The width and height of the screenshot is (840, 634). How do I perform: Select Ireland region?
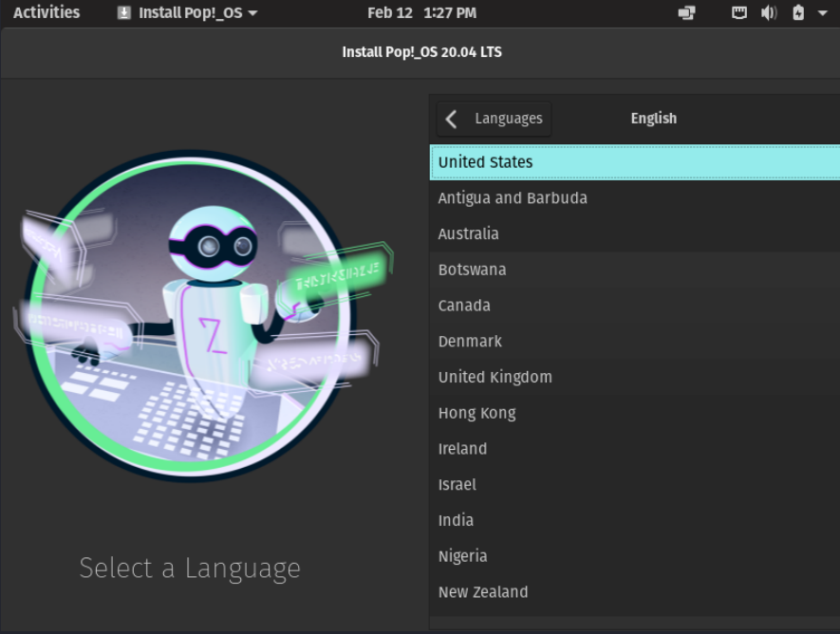(635, 449)
